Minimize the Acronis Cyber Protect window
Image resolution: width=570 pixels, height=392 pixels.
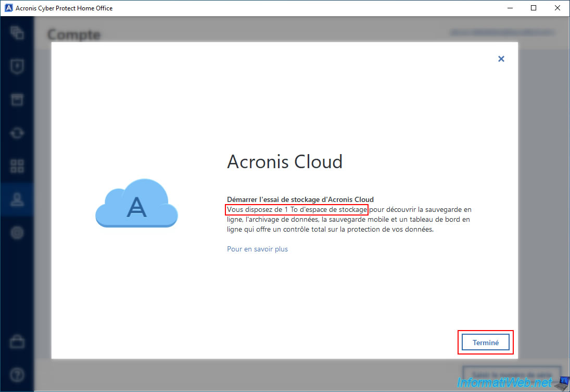click(510, 8)
